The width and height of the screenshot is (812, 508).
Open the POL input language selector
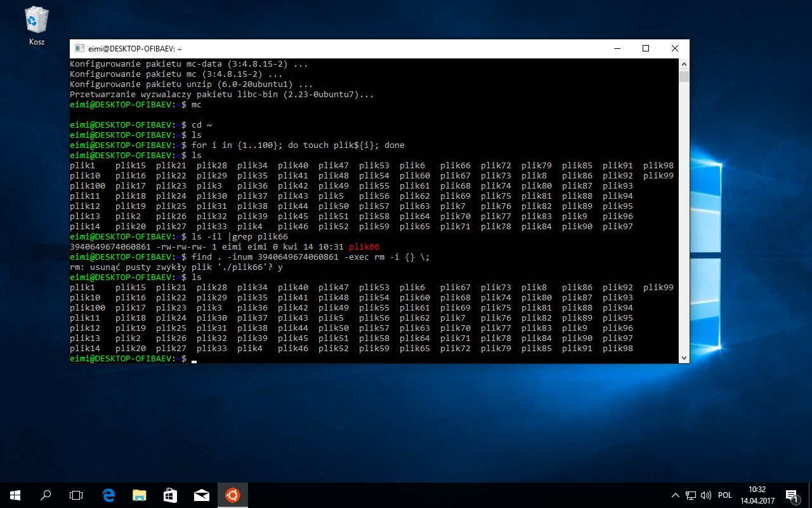click(x=725, y=495)
